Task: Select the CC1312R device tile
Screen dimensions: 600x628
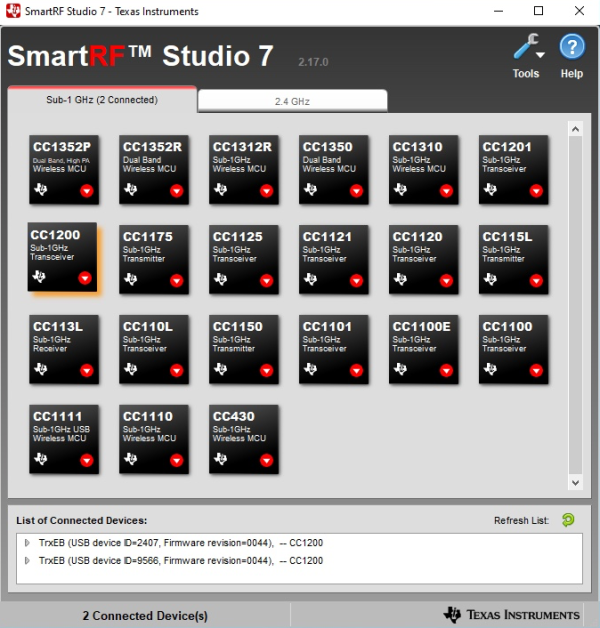Action: tap(244, 170)
